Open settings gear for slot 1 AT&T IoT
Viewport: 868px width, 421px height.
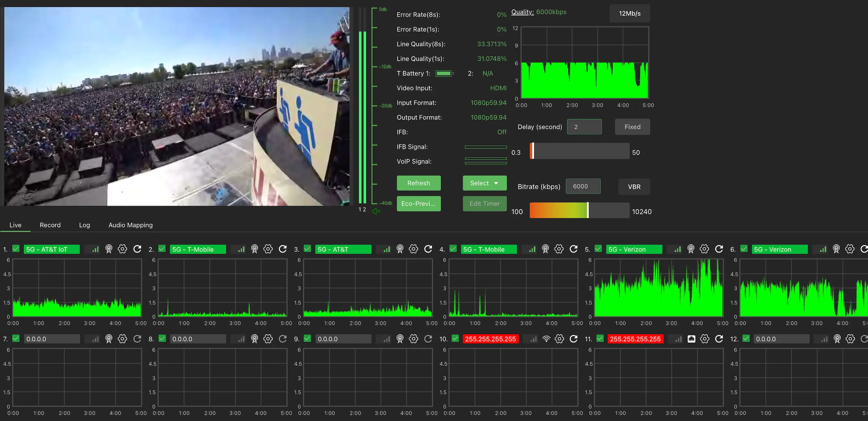tap(122, 249)
